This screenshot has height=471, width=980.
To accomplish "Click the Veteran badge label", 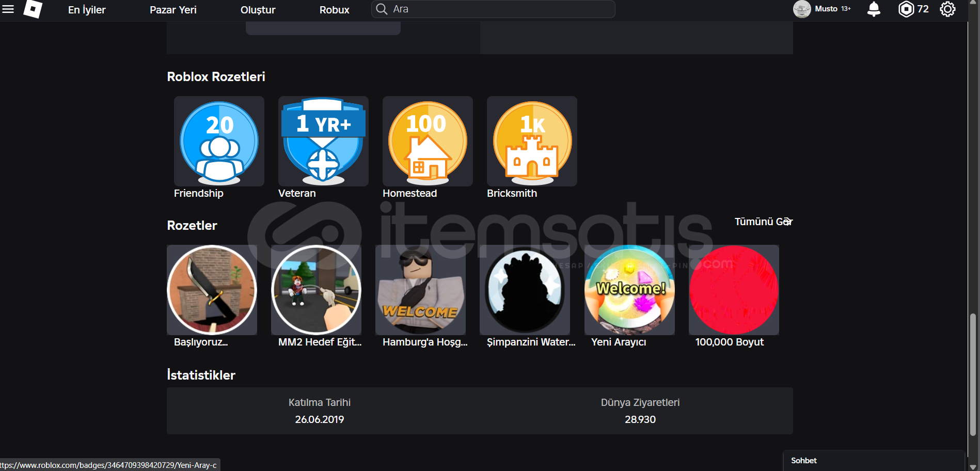I will (297, 193).
